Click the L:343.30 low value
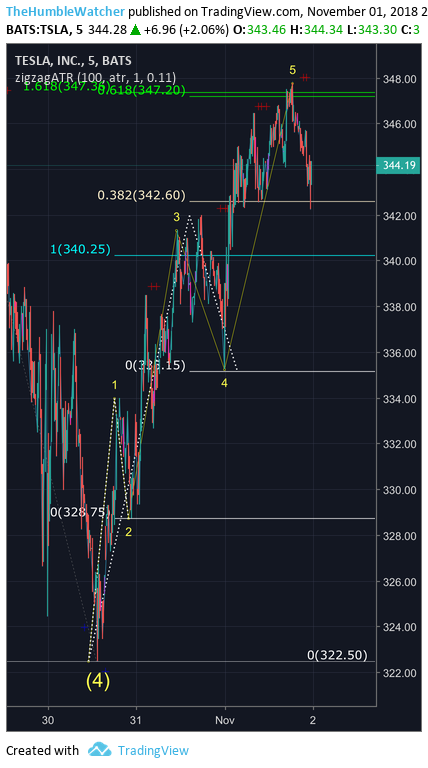The width and height of the screenshot is (428, 768). click(x=371, y=30)
